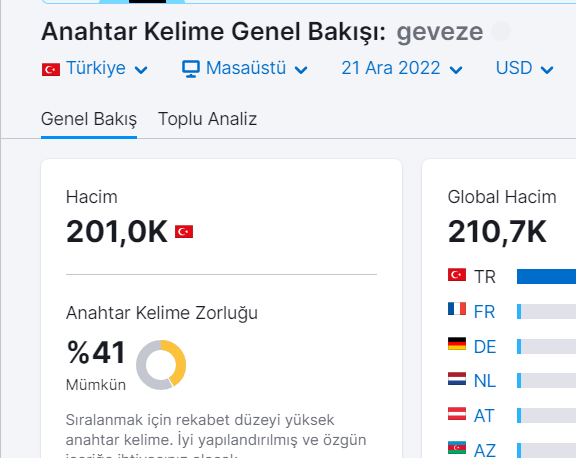Open the AT country link
This screenshot has width=576, height=458.
click(x=484, y=416)
